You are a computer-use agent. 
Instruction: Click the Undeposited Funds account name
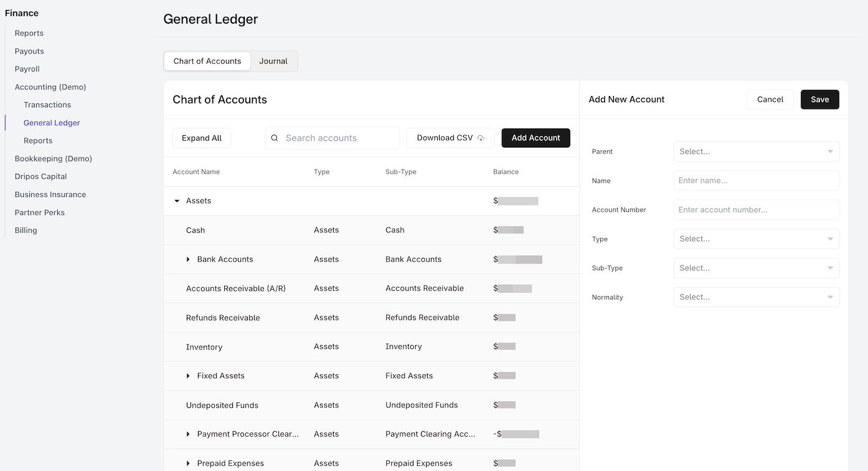[x=222, y=406]
